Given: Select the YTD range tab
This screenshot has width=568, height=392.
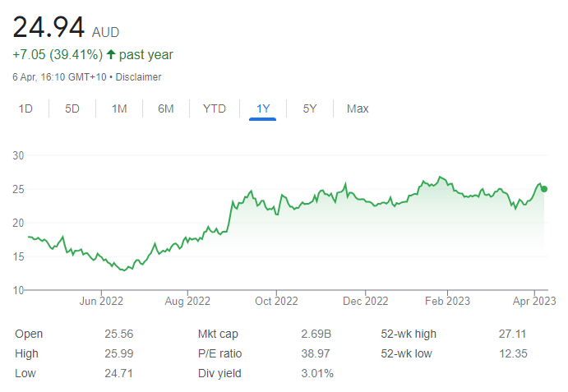Looking at the screenshot, I should click(x=215, y=108).
